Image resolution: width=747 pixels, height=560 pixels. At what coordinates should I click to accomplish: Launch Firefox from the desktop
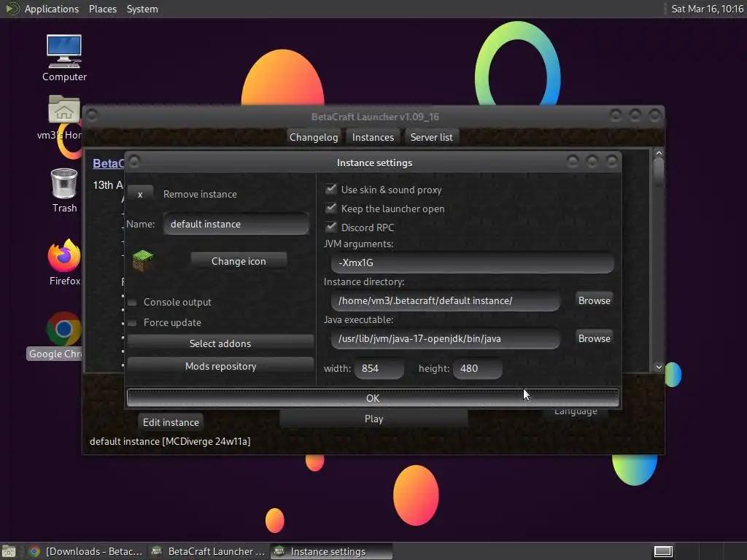pyautogui.click(x=64, y=262)
